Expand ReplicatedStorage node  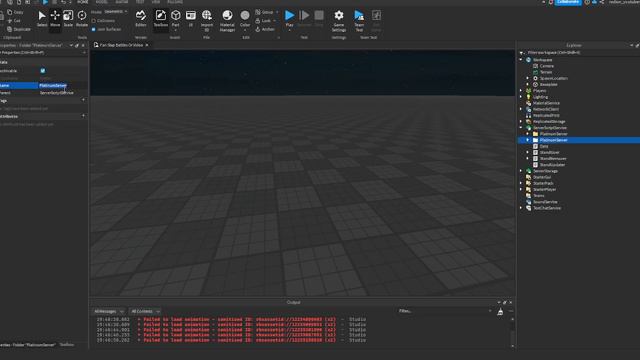(521, 122)
